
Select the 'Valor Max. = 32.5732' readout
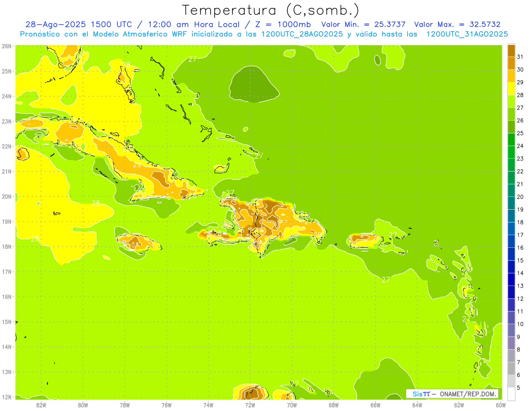pyautogui.click(x=457, y=24)
